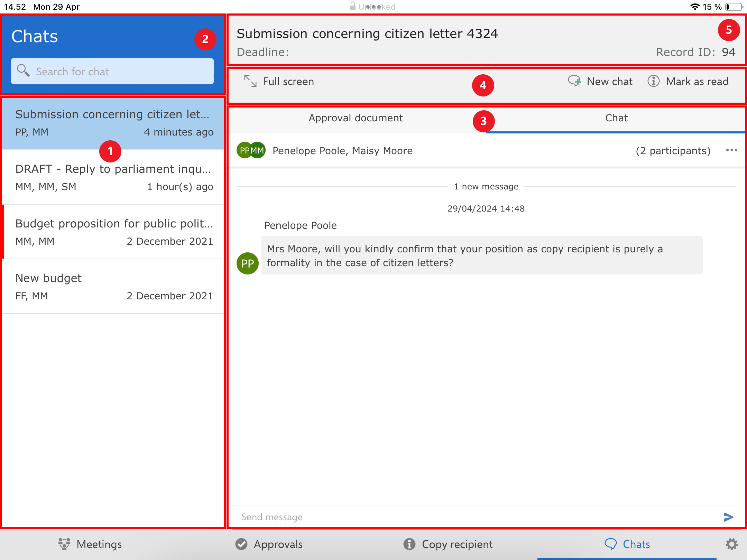This screenshot has height=560, width=747.
Task: Tap the send message arrow icon
Action: 728,517
